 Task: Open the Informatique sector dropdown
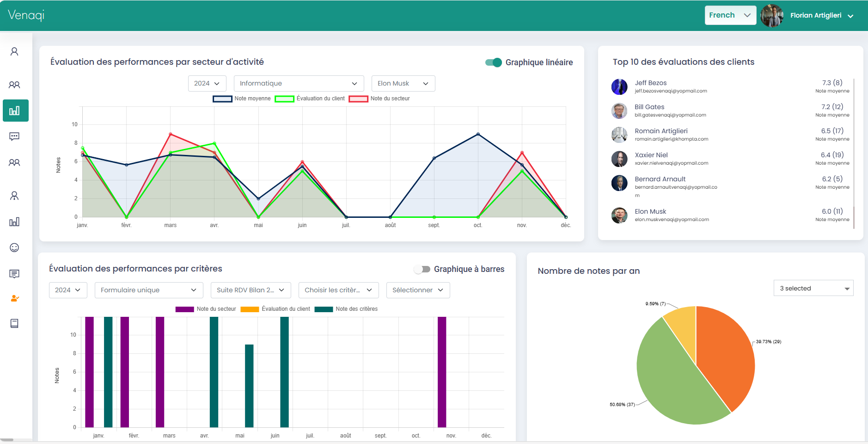[x=299, y=83]
